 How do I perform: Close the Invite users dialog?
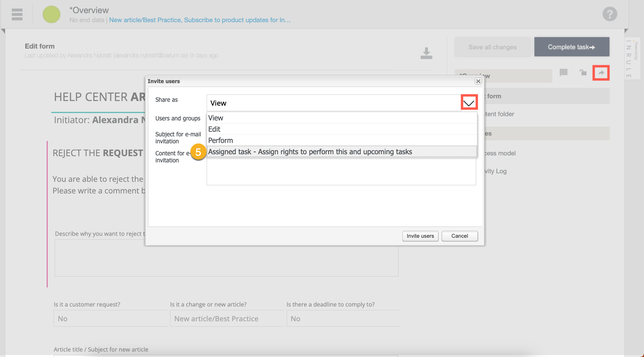(478, 81)
